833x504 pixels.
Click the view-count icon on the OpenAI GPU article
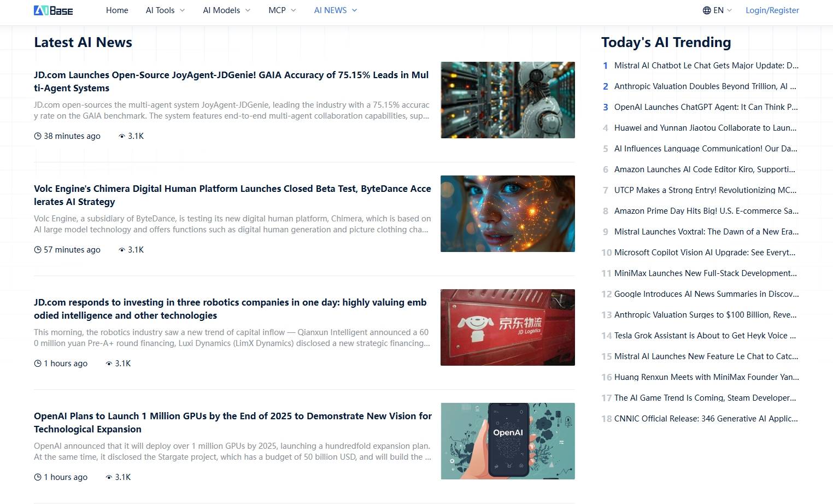coord(109,477)
